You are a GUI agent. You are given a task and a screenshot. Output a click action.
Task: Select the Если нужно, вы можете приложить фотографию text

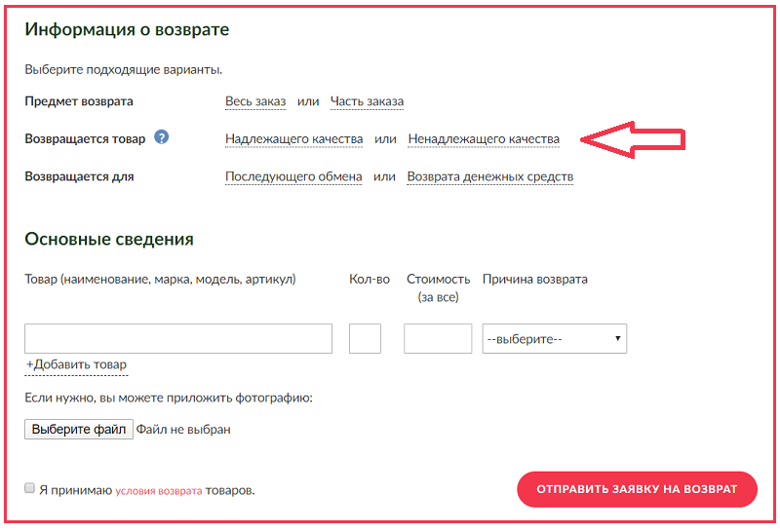(169, 398)
